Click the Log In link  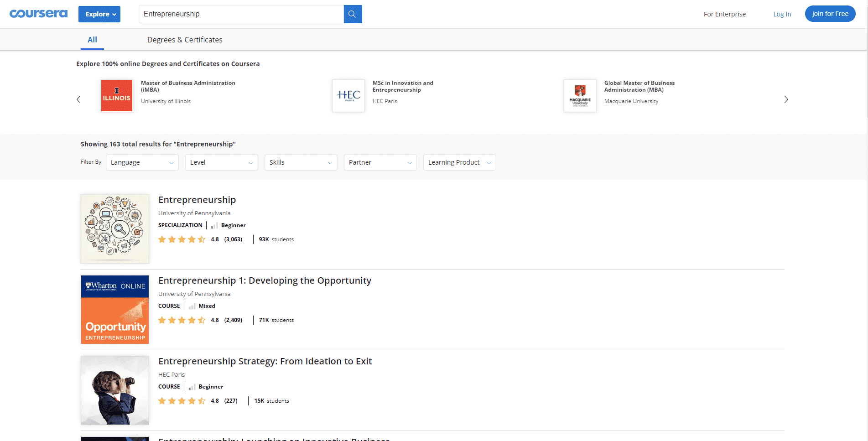tap(782, 14)
